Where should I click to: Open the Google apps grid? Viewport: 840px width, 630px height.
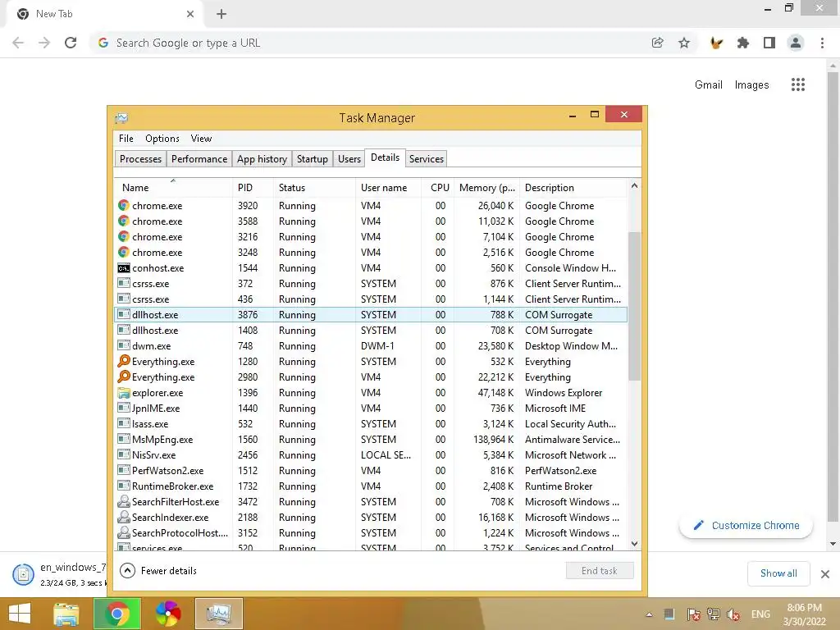[797, 84]
